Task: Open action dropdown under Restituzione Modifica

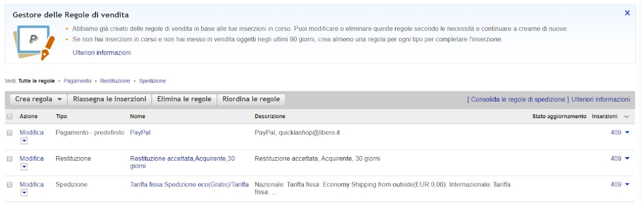Action: coord(24,167)
